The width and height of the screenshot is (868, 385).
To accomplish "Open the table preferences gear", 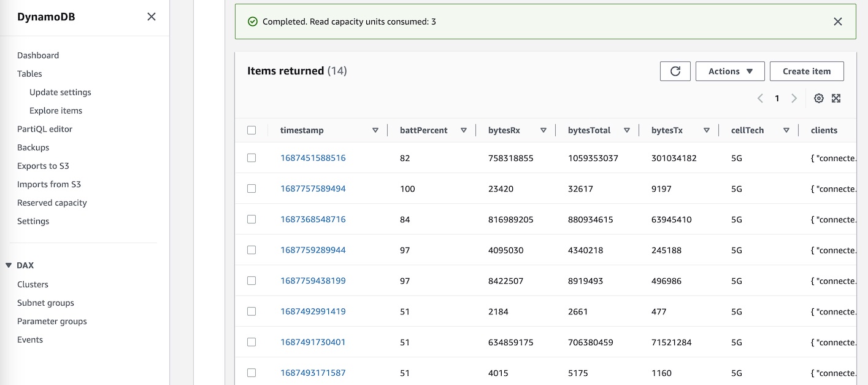I will click(818, 98).
